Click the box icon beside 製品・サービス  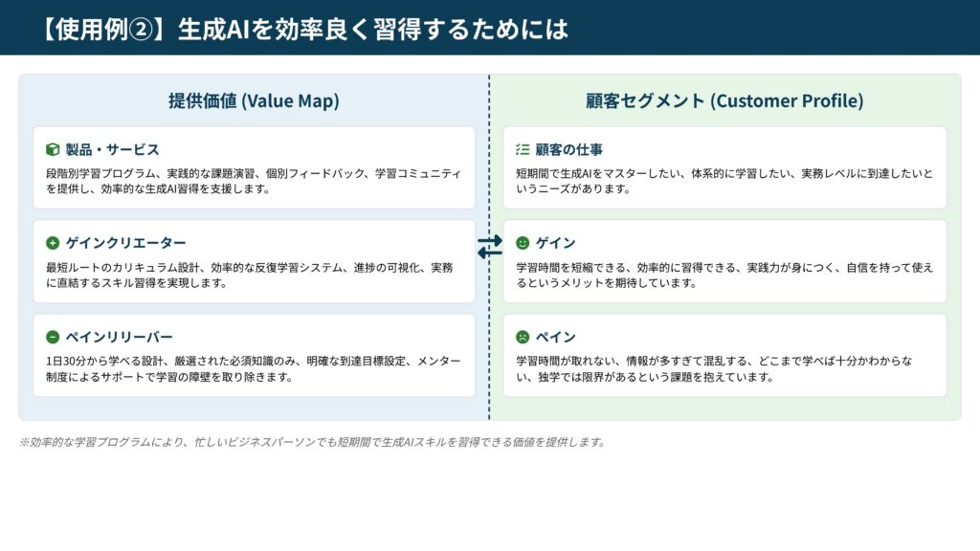click(x=53, y=150)
